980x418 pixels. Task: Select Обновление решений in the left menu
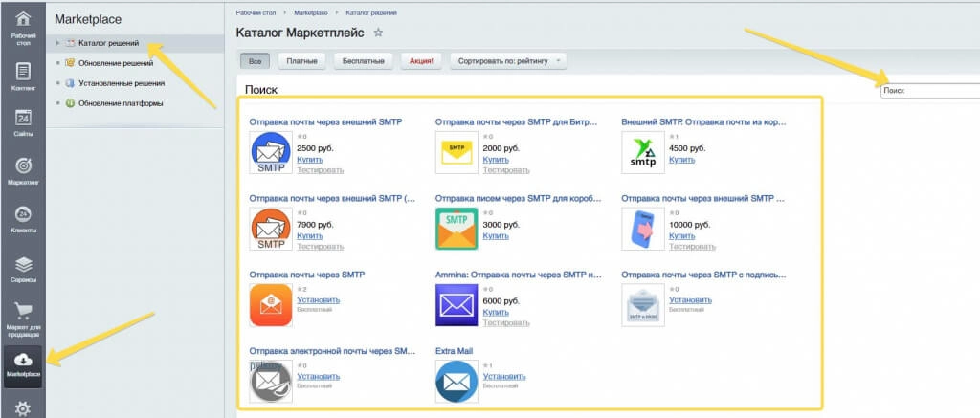tap(116, 63)
